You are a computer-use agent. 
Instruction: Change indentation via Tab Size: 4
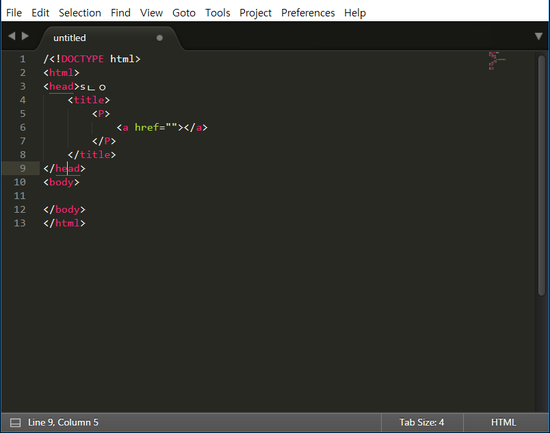coord(422,422)
